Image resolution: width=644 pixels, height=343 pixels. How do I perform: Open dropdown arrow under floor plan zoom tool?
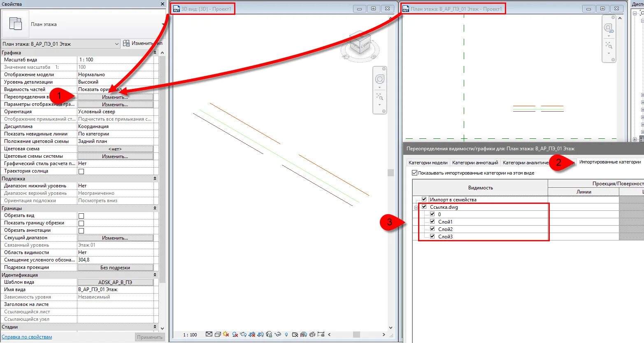pos(609,53)
